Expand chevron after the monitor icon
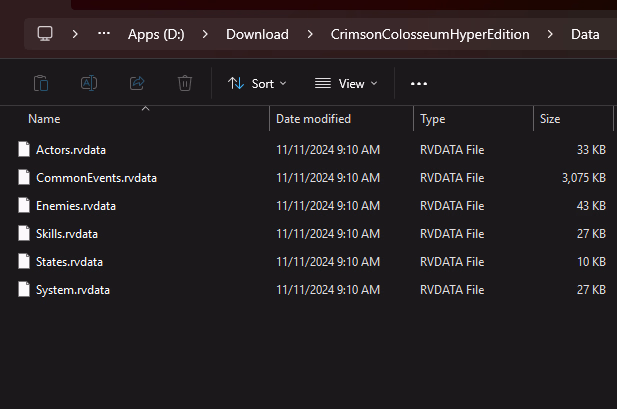 pyautogui.click(x=75, y=34)
